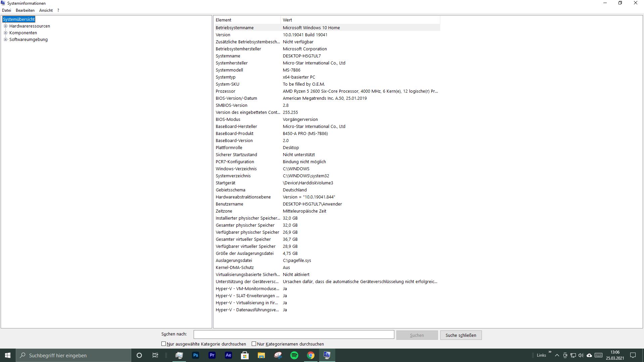Image resolution: width=644 pixels, height=362 pixels.
Task: Select the Auslagerungsdatei row label
Action: pos(234,261)
